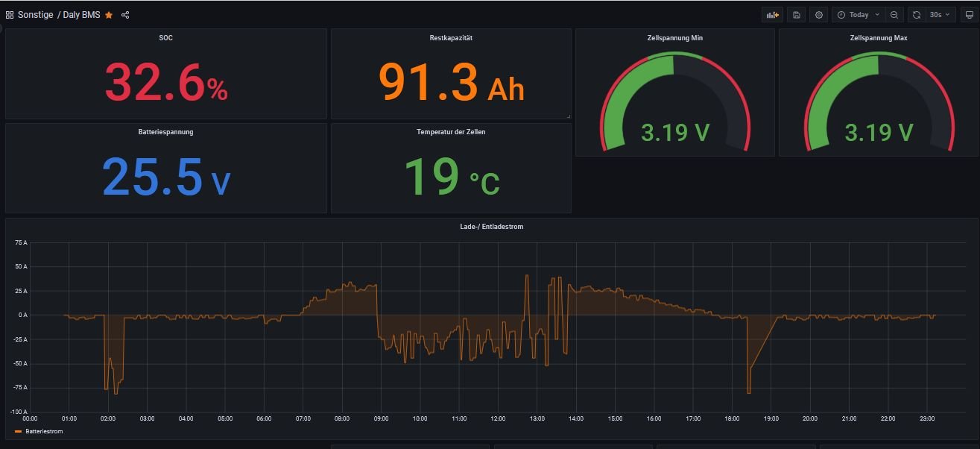Share the dashboard via share icon

pyautogui.click(x=125, y=15)
